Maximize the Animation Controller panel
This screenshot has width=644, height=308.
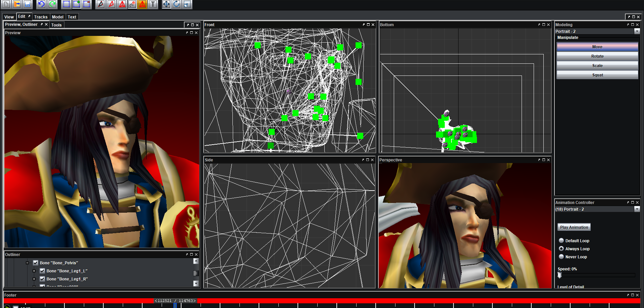pos(633,202)
